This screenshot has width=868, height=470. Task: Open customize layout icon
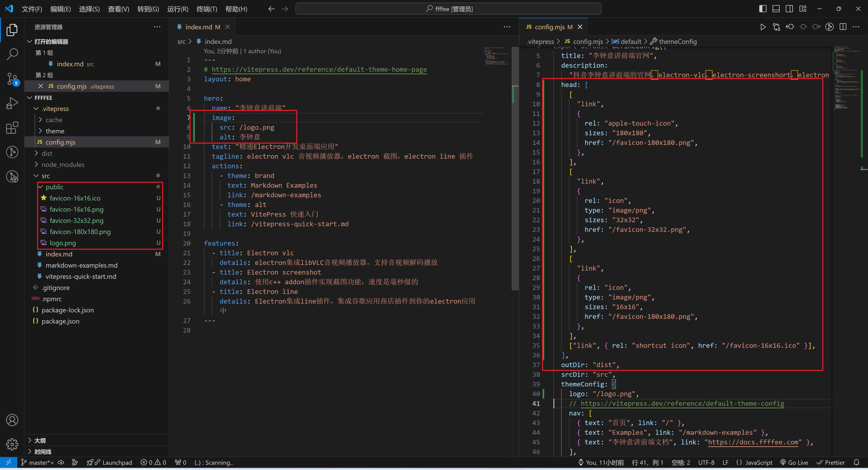click(803, 9)
